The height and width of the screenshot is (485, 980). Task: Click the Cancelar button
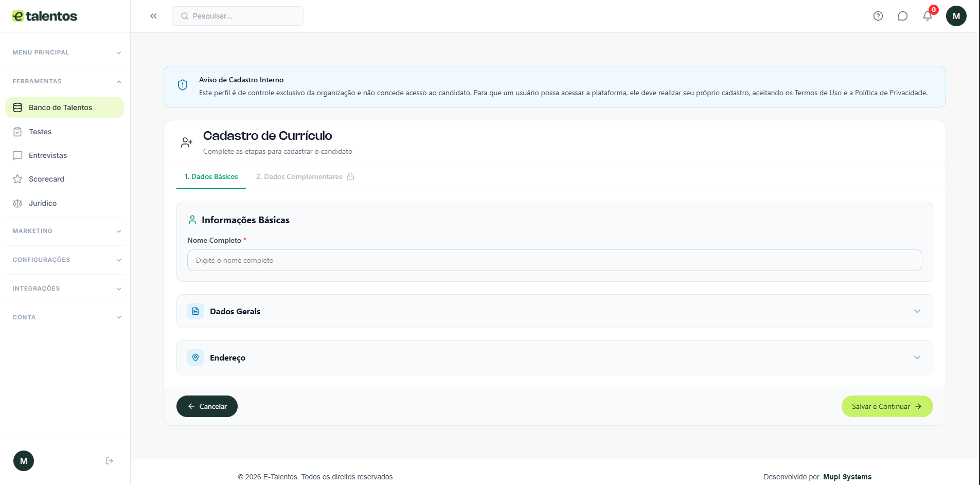207,406
